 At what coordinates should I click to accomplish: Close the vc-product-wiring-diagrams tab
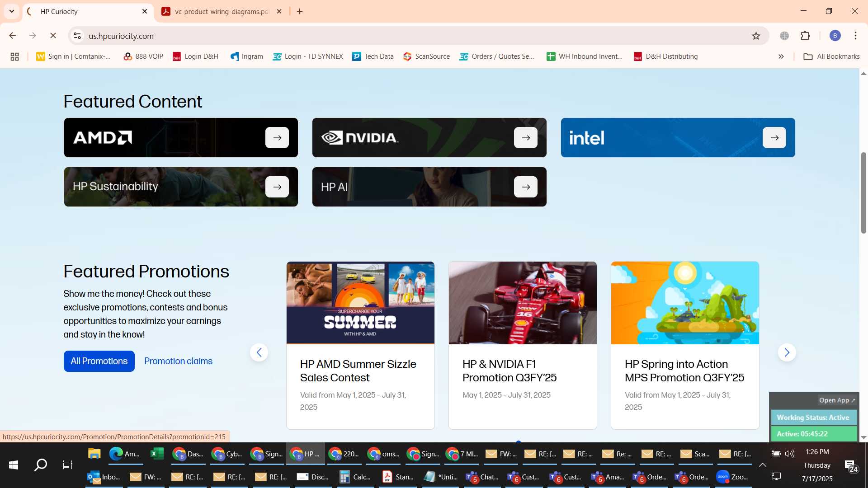click(279, 12)
